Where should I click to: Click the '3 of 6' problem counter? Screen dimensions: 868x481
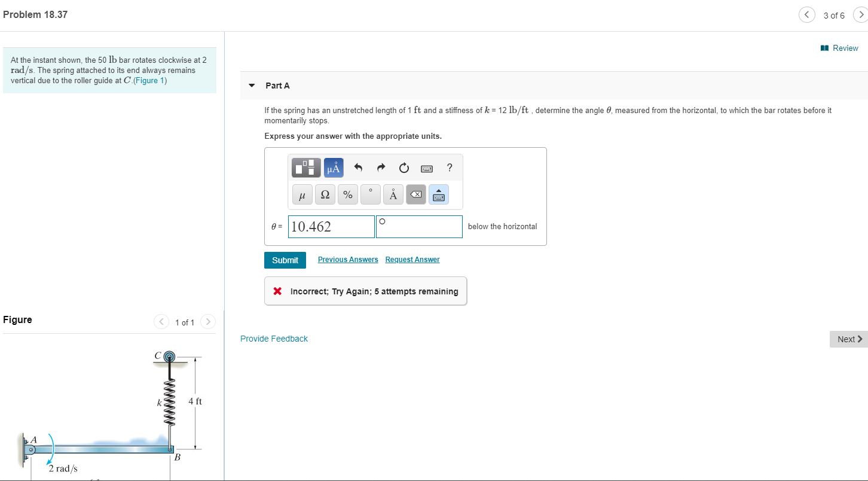coord(834,16)
